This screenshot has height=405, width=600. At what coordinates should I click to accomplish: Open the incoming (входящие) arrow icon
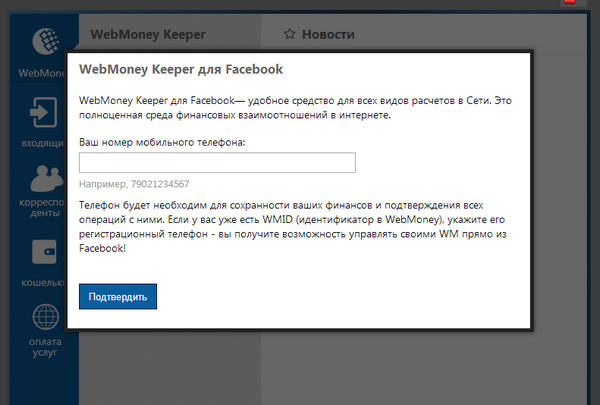click(44, 112)
